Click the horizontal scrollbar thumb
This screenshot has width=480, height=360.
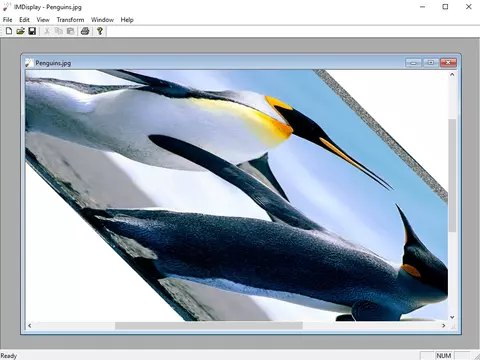pyautogui.click(x=209, y=325)
